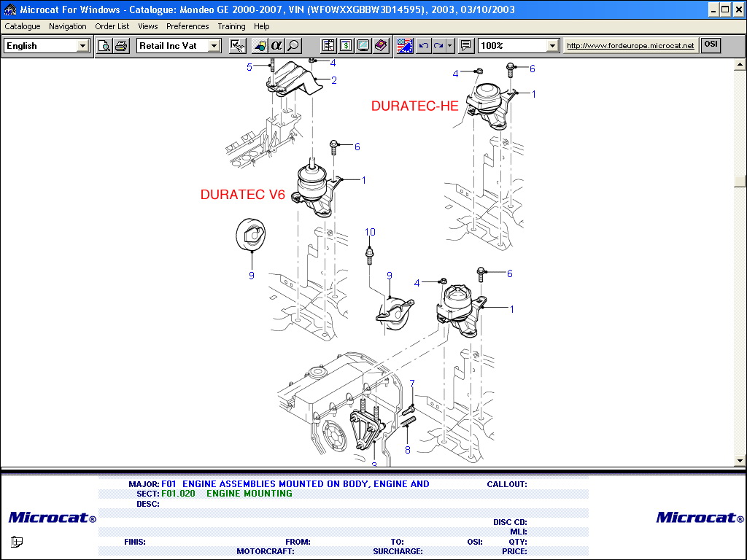Select the magnifying glass search tool
The image size is (747, 560).
click(x=293, y=46)
